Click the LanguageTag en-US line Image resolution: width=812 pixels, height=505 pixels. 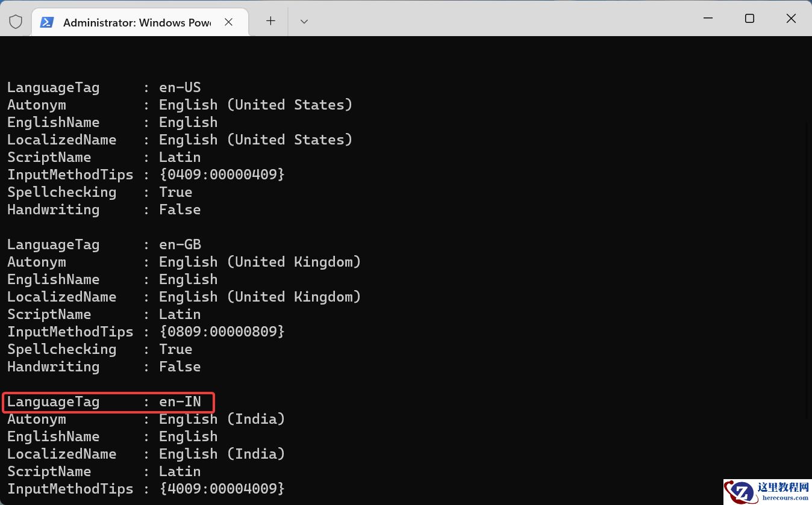pyautogui.click(x=104, y=87)
